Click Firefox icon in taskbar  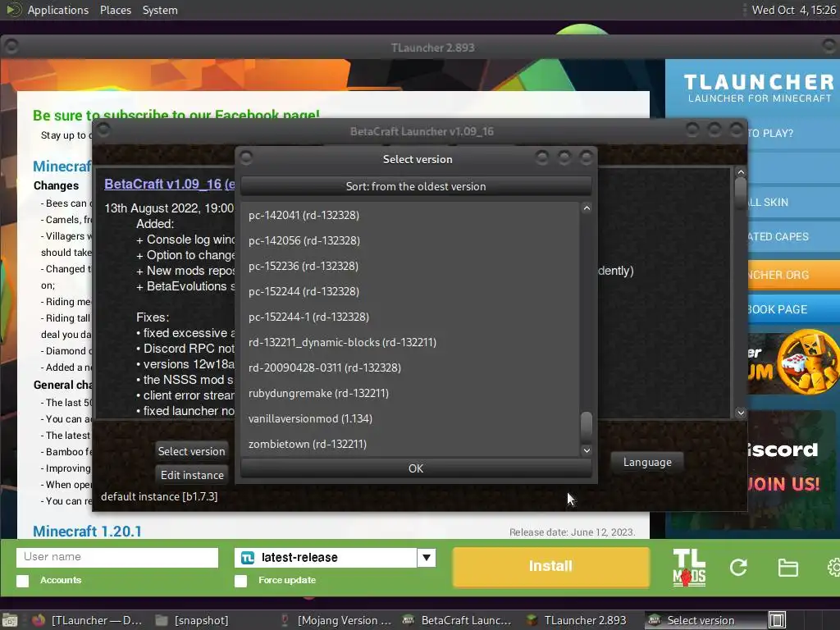39,620
